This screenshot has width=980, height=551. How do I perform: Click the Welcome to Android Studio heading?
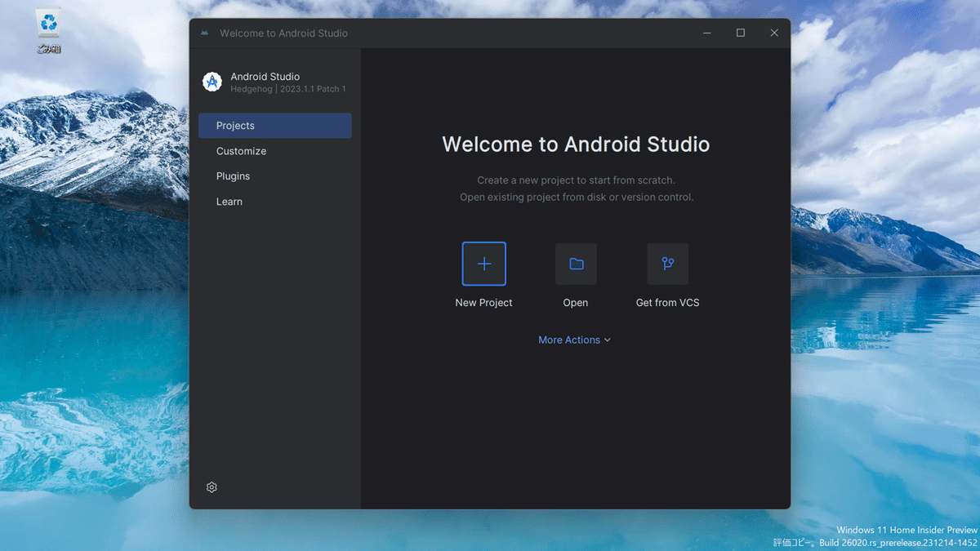tap(576, 144)
